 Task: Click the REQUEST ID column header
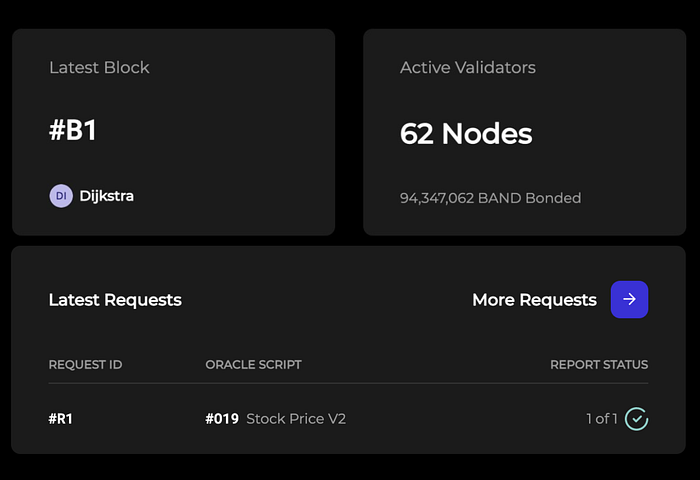pos(85,364)
